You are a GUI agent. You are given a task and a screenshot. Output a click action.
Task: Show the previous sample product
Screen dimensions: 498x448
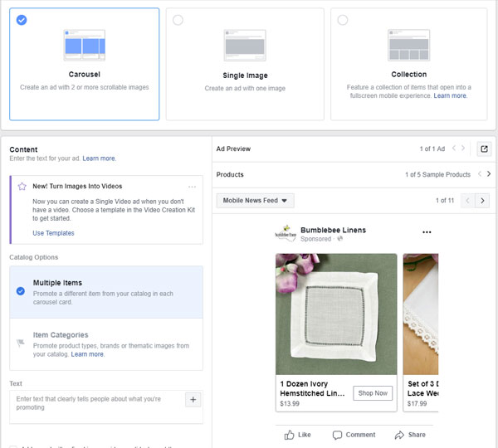click(x=480, y=174)
